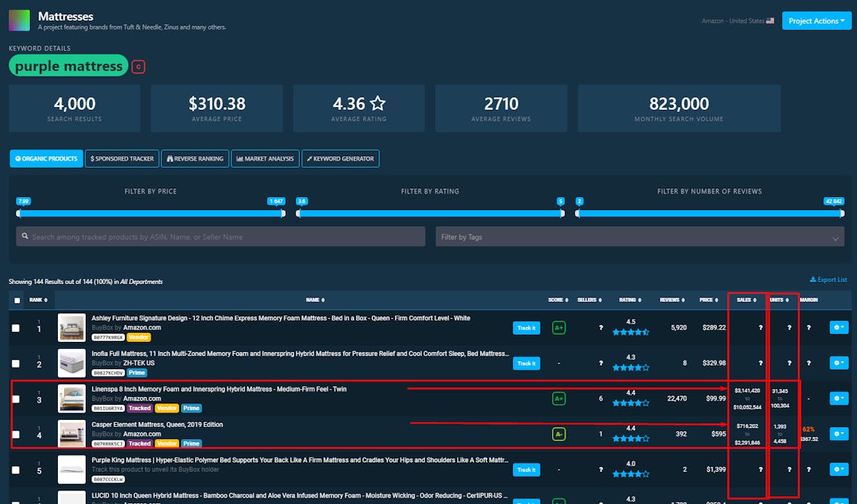Sort table by Sales column header

[x=747, y=300]
